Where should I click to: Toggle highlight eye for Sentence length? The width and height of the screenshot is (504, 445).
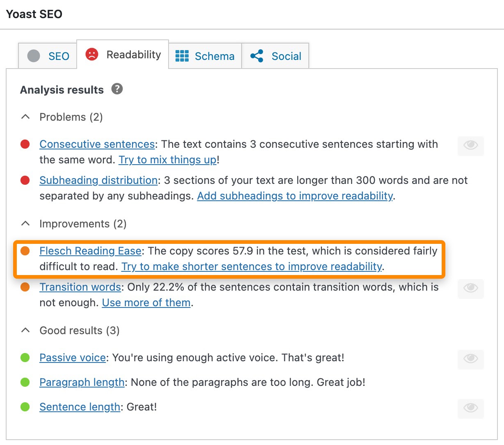pyautogui.click(x=470, y=408)
